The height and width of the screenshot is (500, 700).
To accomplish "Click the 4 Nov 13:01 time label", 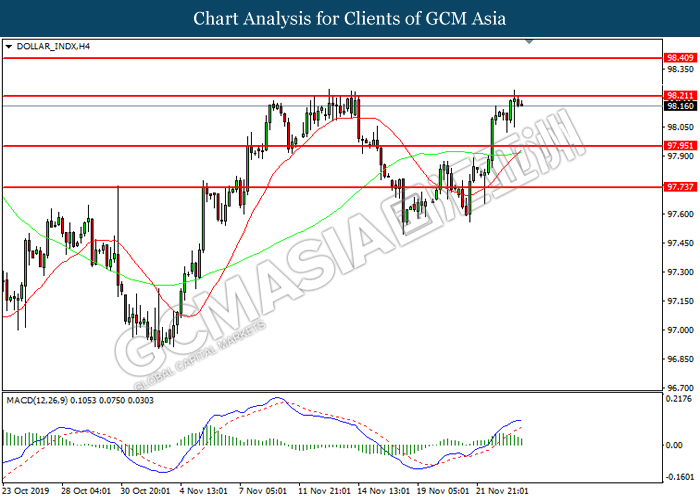I will [x=204, y=491].
